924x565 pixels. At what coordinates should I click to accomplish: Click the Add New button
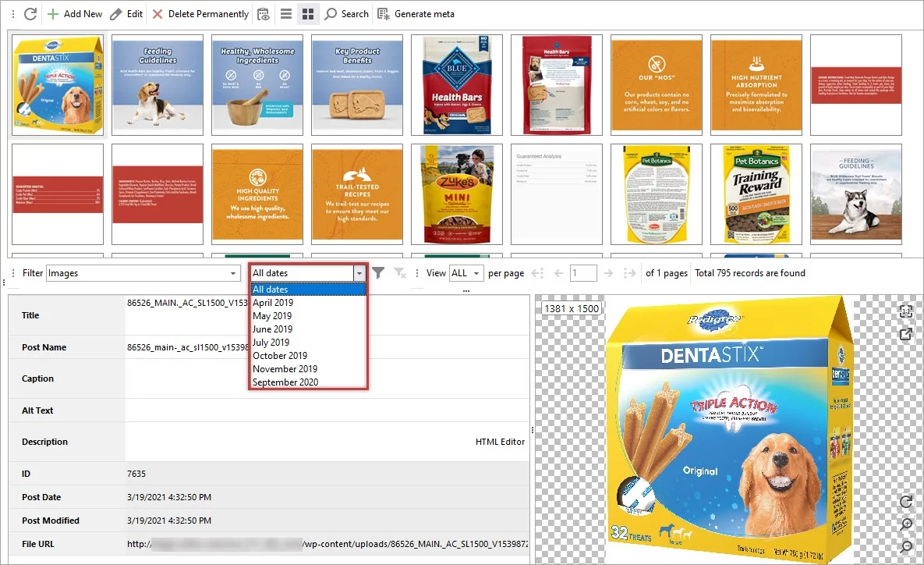75,13
